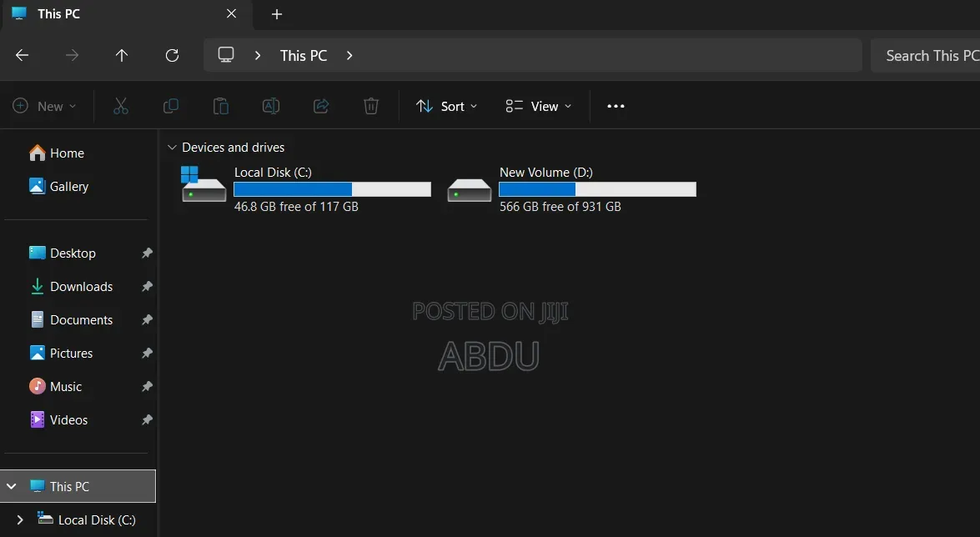Click the monitor icon in address bar
Viewport: 980px width, 537px height.
pos(226,55)
